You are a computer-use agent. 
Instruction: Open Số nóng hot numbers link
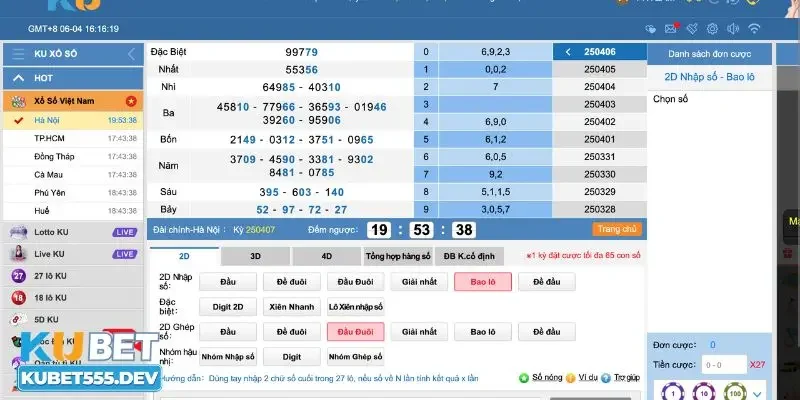click(547, 378)
